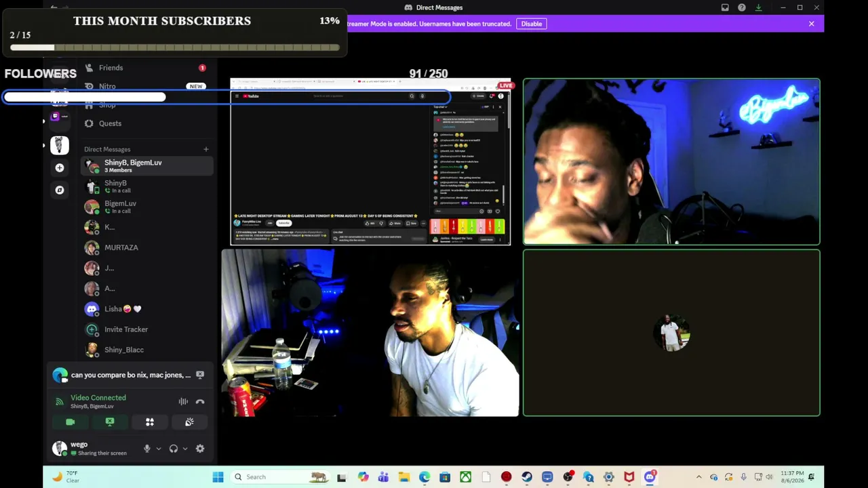
Task: Disconnect from the call
Action: (x=200, y=401)
